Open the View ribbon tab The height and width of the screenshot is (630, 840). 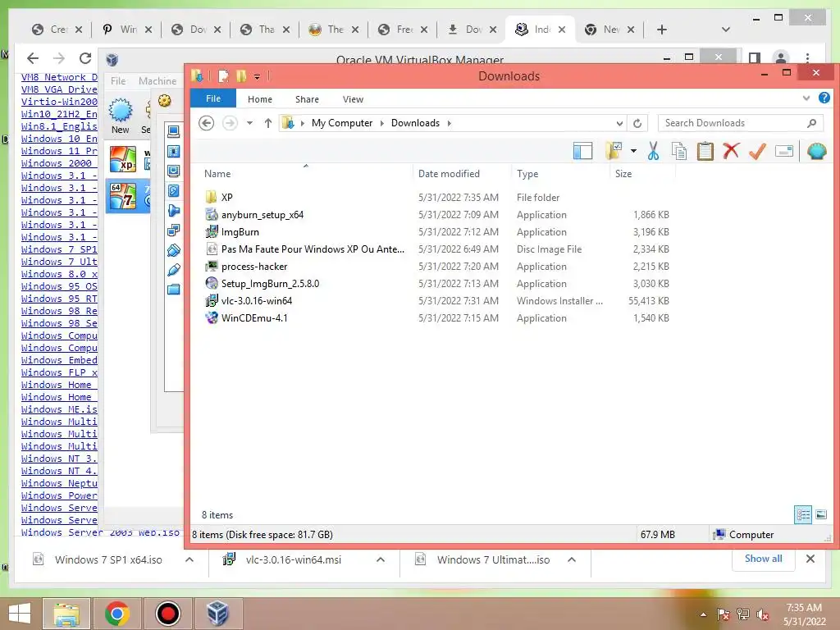click(353, 99)
